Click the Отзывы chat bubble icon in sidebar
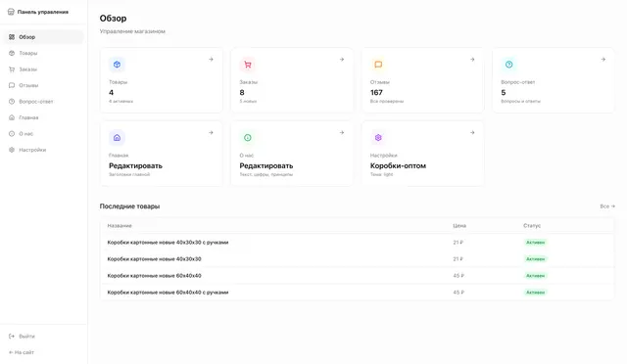627x364 pixels. pos(12,85)
